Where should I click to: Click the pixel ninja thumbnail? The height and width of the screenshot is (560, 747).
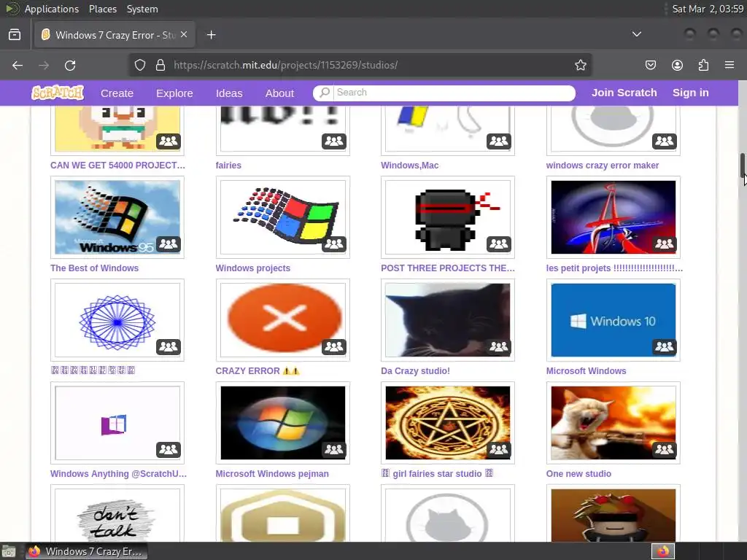447,217
